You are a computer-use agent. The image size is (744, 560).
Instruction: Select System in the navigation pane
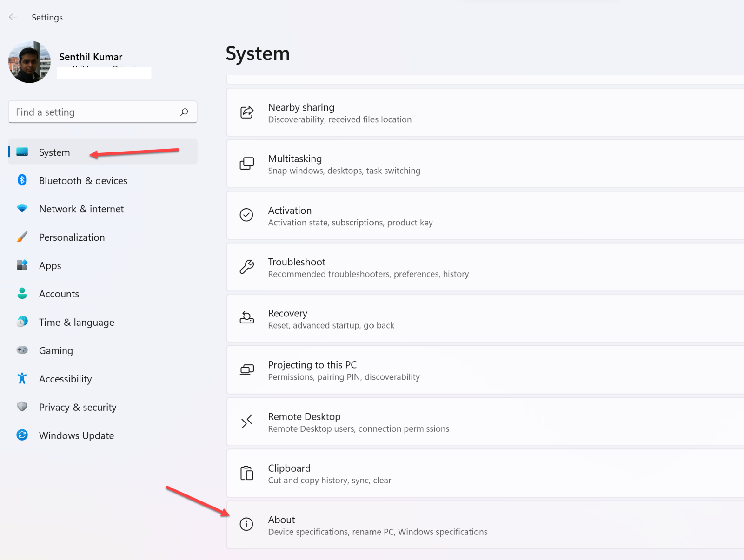[54, 152]
